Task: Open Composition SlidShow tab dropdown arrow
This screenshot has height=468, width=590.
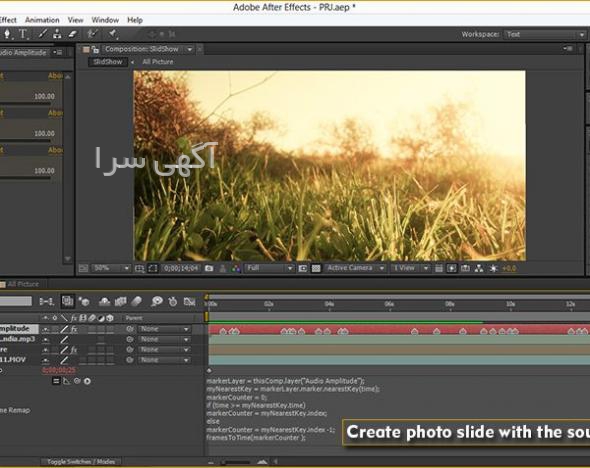Action: point(190,49)
